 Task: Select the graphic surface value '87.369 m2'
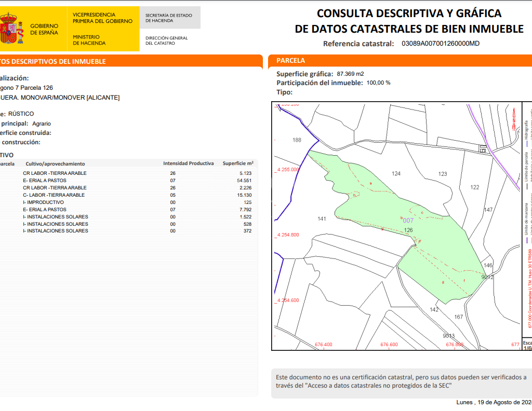tap(350, 74)
